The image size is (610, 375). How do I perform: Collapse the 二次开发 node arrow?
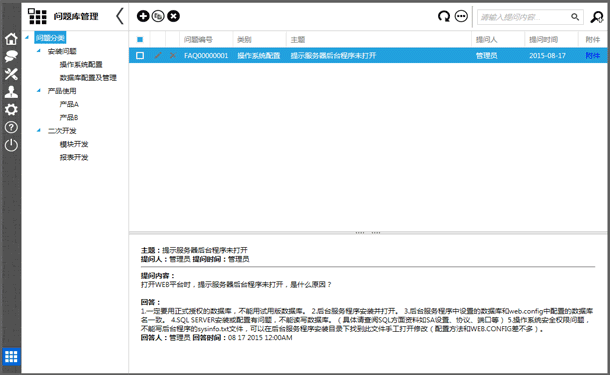pos(39,130)
